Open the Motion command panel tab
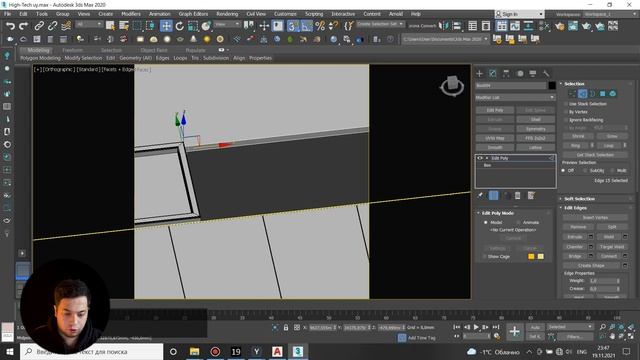 [x=520, y=73]
